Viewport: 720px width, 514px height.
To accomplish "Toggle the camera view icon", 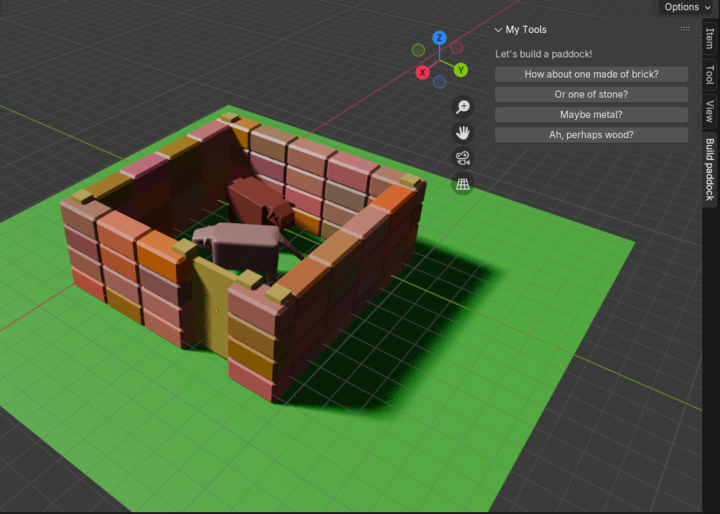I will point(462,158).
